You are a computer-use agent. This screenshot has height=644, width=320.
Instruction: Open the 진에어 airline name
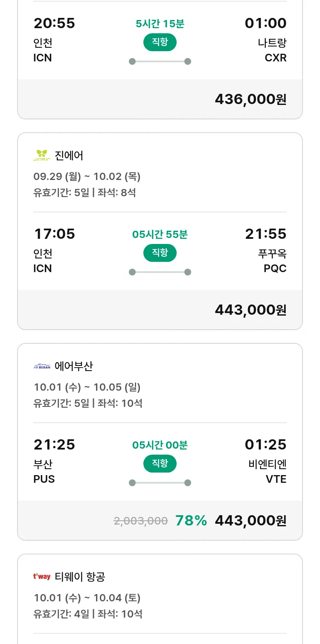point(69,156)
